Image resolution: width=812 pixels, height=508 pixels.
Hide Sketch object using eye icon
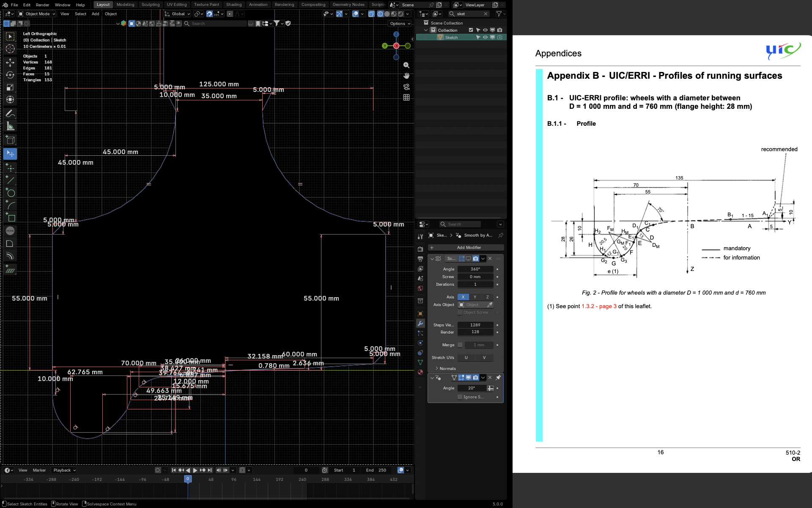485,37
